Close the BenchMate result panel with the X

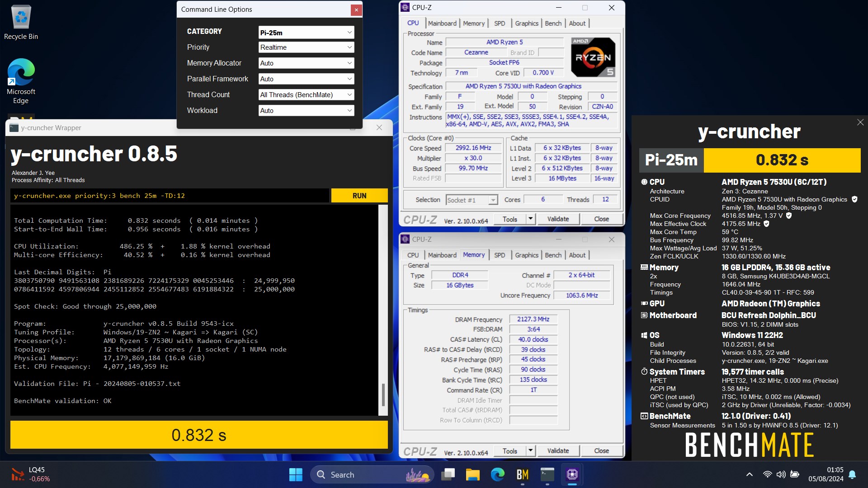(860, 122)
